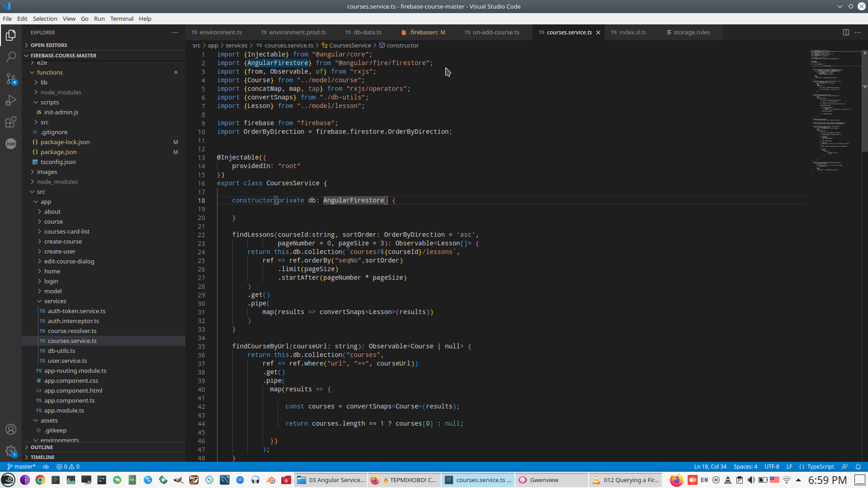Expand the OUTLINE section
This screenshot has width=868, height=488.
pos(42,447)
